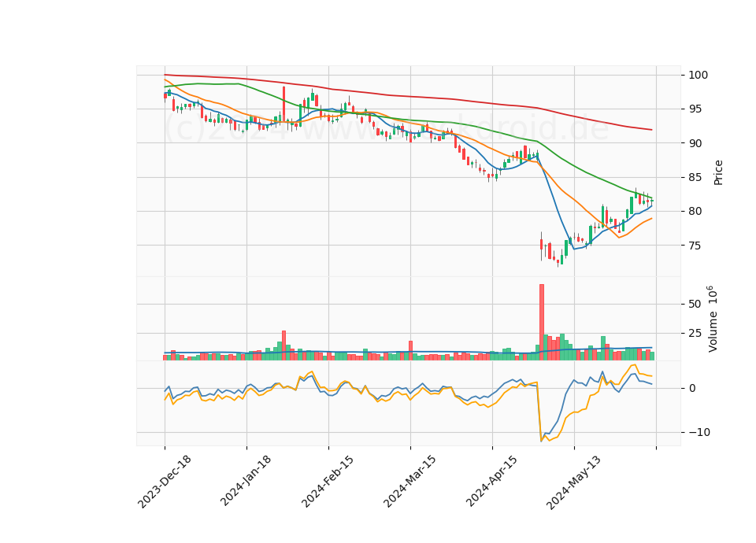Click the 25 volume tick label

[695, 334]
